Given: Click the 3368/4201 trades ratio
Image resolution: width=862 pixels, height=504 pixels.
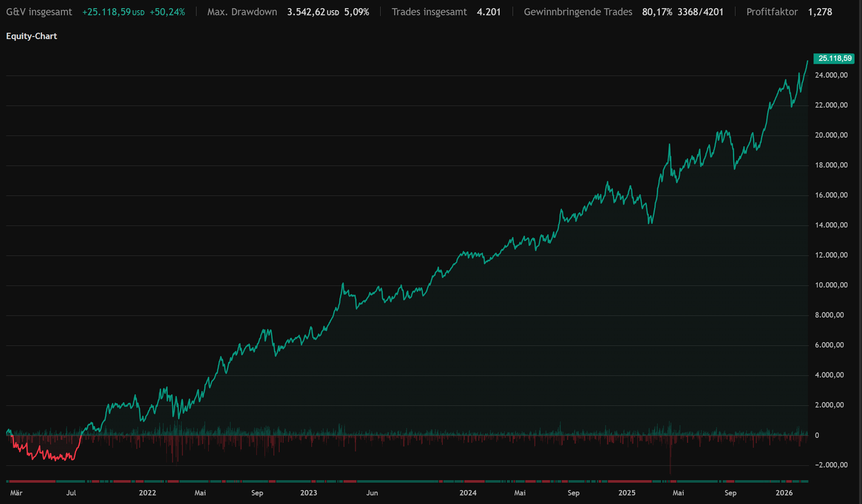Looking at the screenshot, I should tap(700, 12).
